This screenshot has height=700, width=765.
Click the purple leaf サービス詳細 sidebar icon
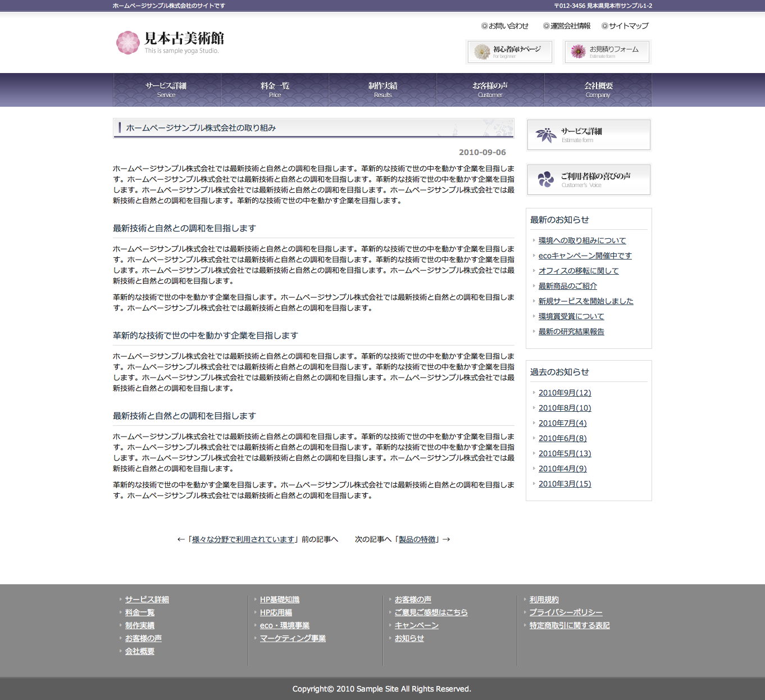pyautogui.click(x=545, y=135)
